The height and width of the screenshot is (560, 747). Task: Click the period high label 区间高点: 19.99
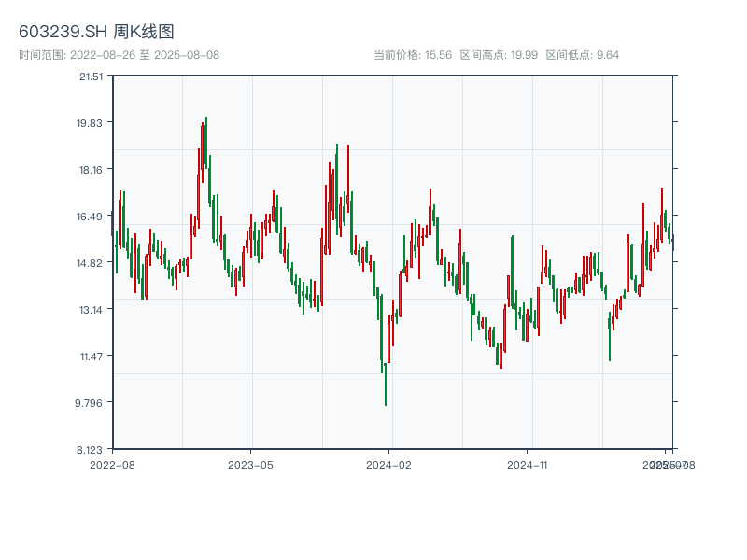click(x=499, y=55)
